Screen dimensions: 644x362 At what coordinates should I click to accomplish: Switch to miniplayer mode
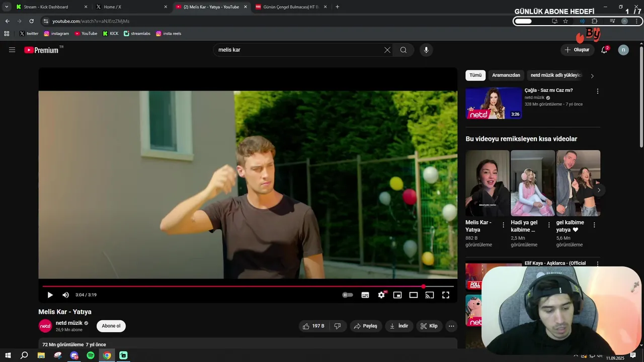397,295
